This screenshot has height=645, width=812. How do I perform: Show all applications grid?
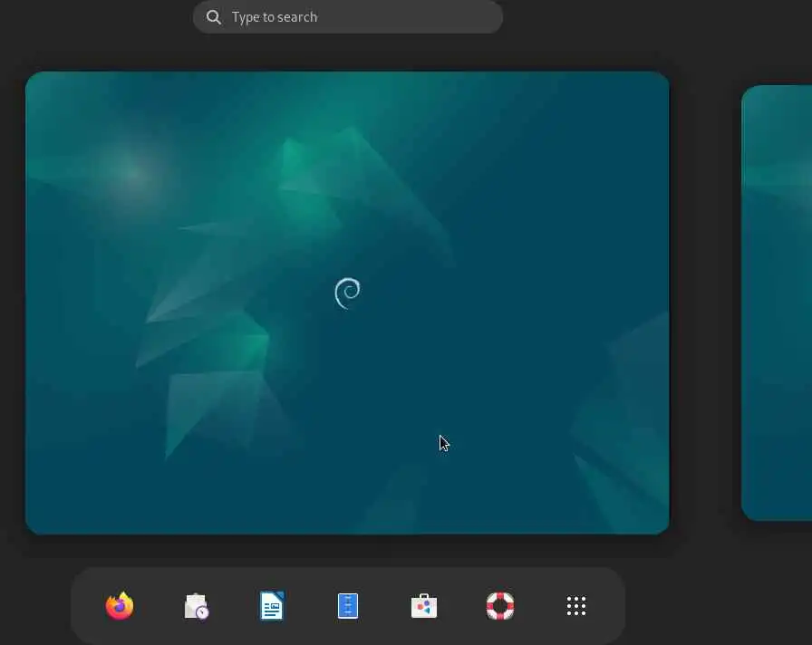tap(576, 606)
